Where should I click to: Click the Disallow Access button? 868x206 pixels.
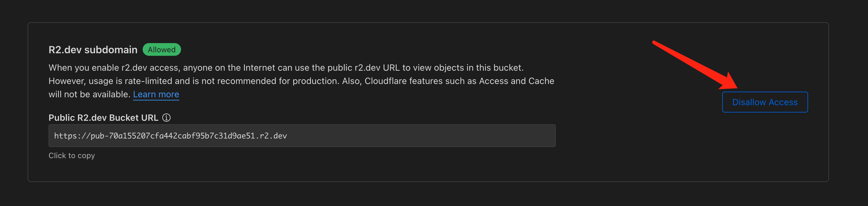tap(765, 102)
